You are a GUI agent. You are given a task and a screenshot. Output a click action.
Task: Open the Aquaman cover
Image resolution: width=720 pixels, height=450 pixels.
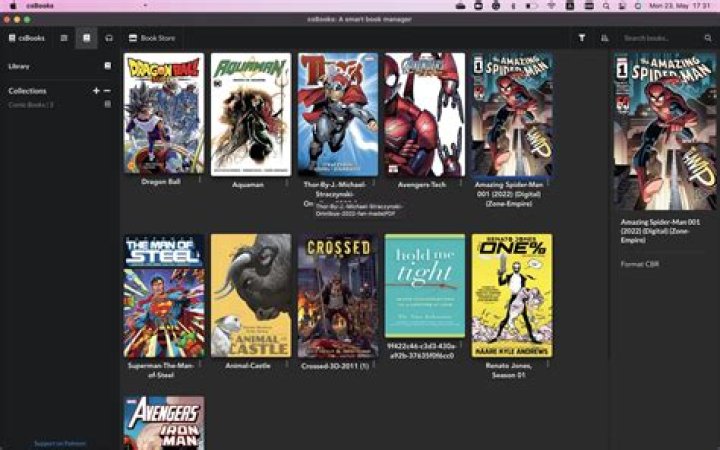tap(251, 114)
